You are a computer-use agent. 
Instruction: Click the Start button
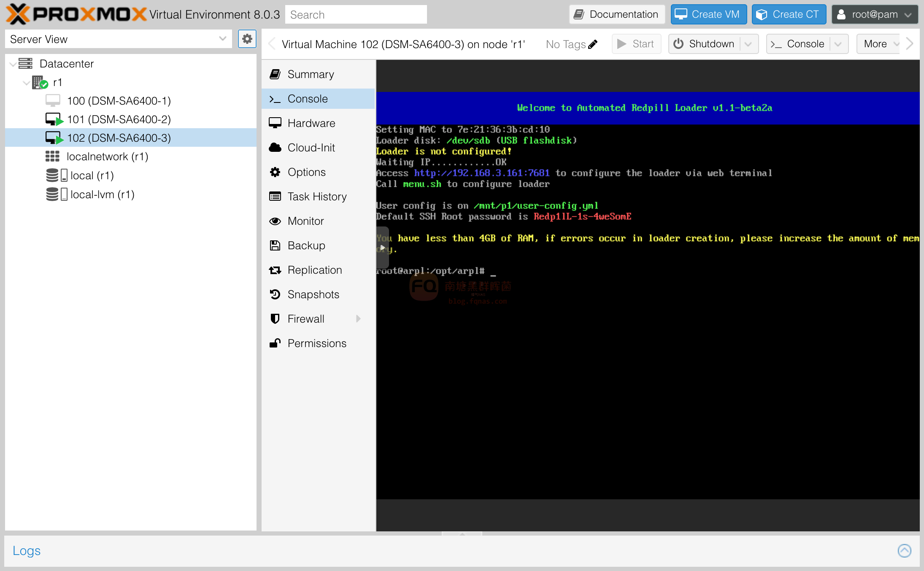coord(634,43)
